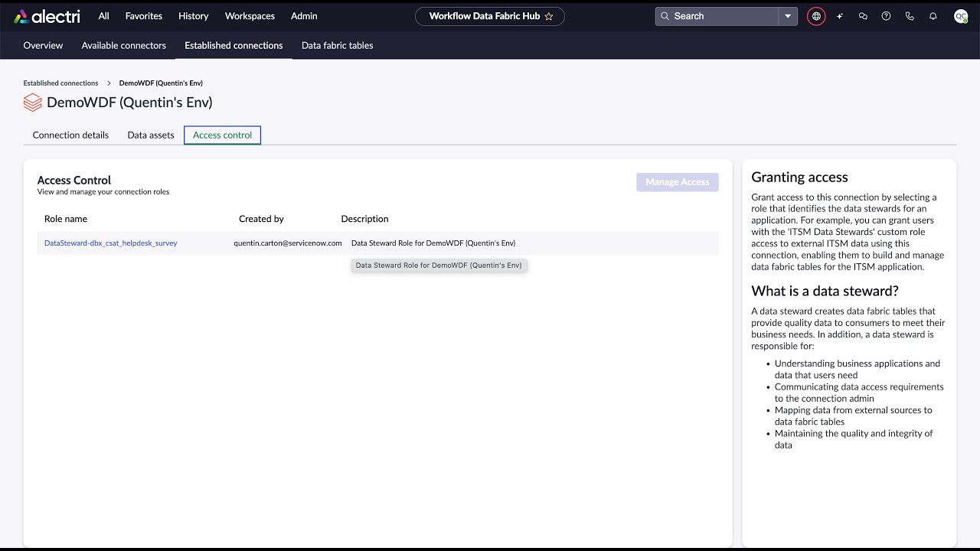
Task: Click the 'Maintaining the quality and integrity' bullet
Action: click(x=854, y=439)
